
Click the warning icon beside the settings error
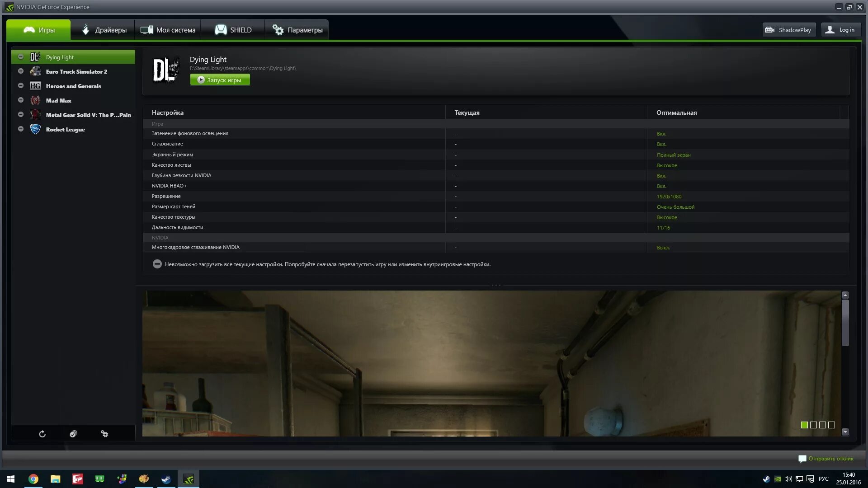pyautogui.click(x=157, y=264)
